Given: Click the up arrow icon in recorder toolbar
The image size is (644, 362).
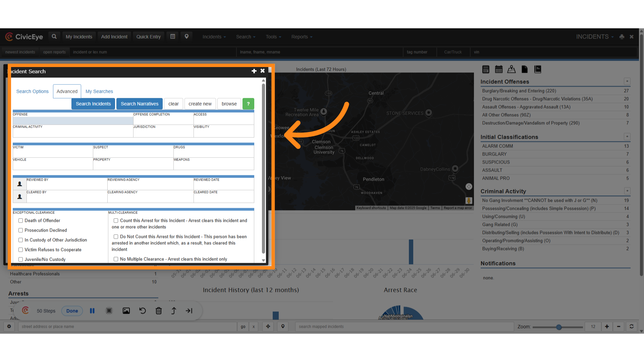Looking at the screenshot, I should pos(174,311).
